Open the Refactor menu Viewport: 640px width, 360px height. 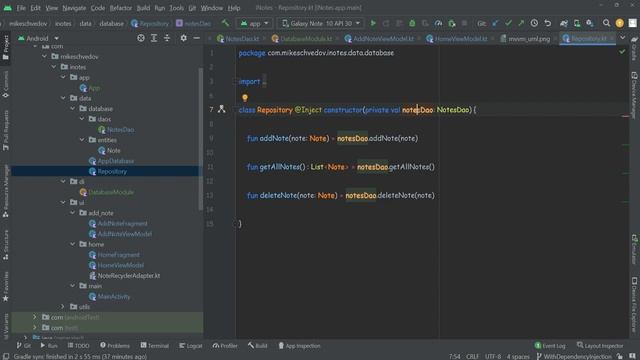121,8
